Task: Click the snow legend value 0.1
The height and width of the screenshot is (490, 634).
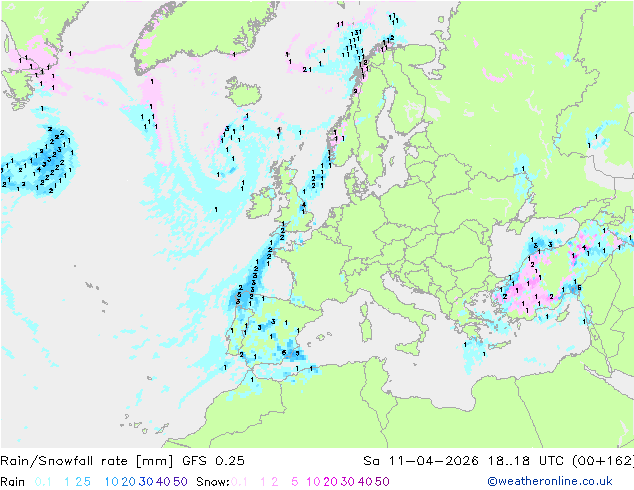Action: point(239,482)
